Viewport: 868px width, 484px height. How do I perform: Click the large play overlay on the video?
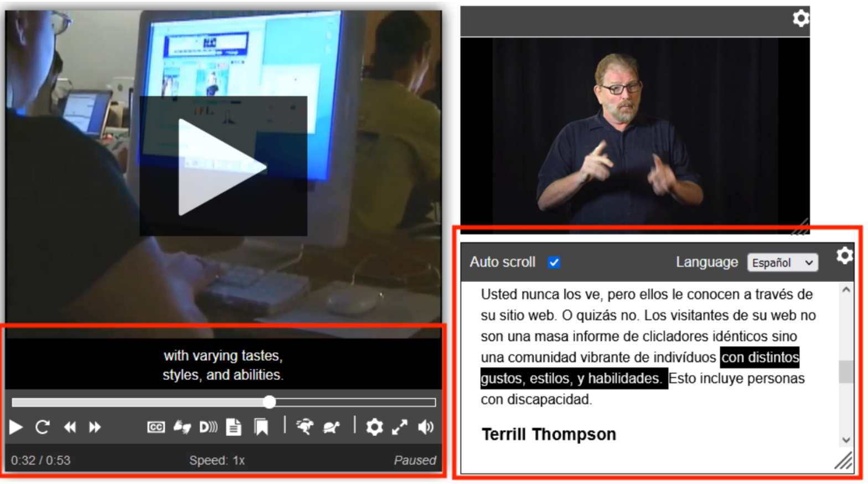[x=223, y=166]
